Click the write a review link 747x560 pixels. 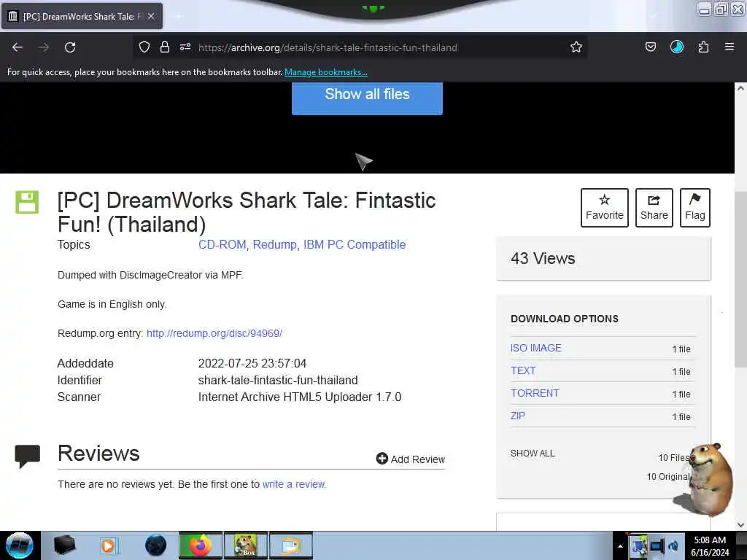[x=294, y=484]
